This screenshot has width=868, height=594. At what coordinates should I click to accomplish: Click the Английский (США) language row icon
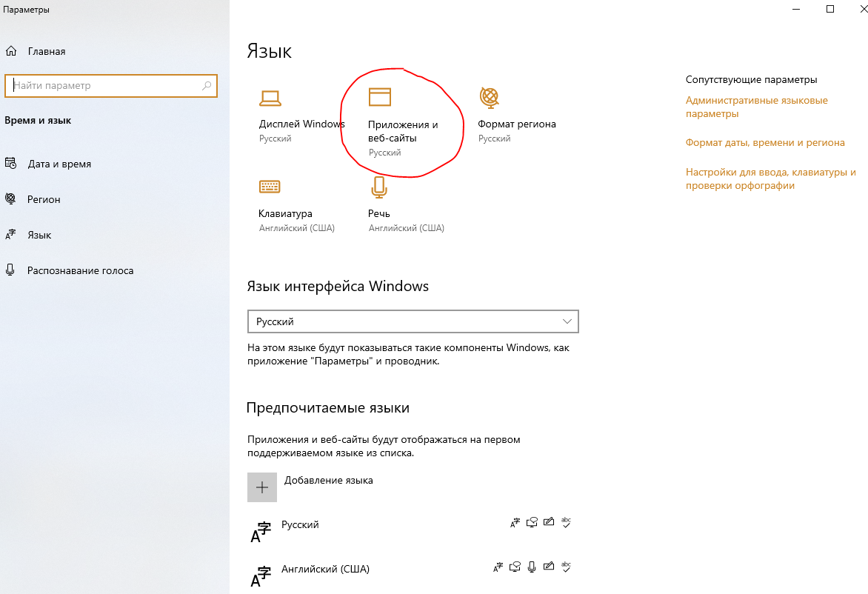click(261, 576)
